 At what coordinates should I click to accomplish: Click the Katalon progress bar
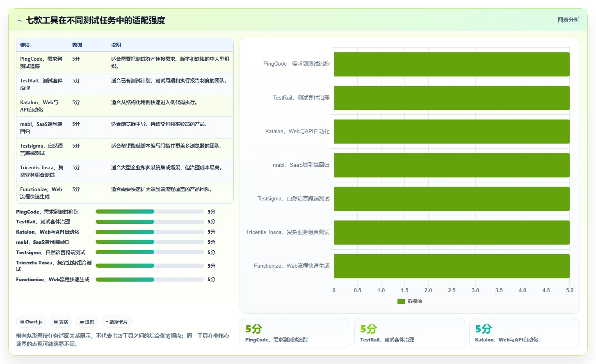tap(150, 232)
